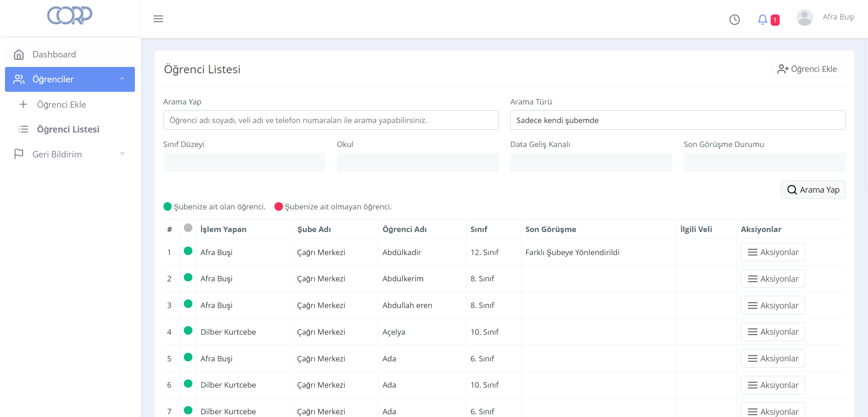
Task: Expand the Geri Bildirim submenu chevron
Action: pos(122,154)
